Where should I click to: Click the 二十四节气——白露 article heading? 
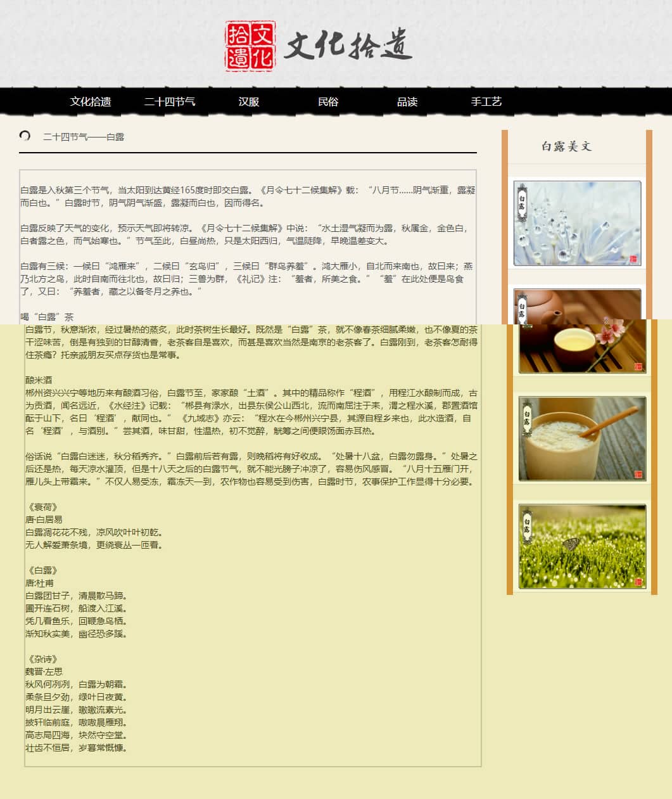pyautogui.click(x=84, y=137)
